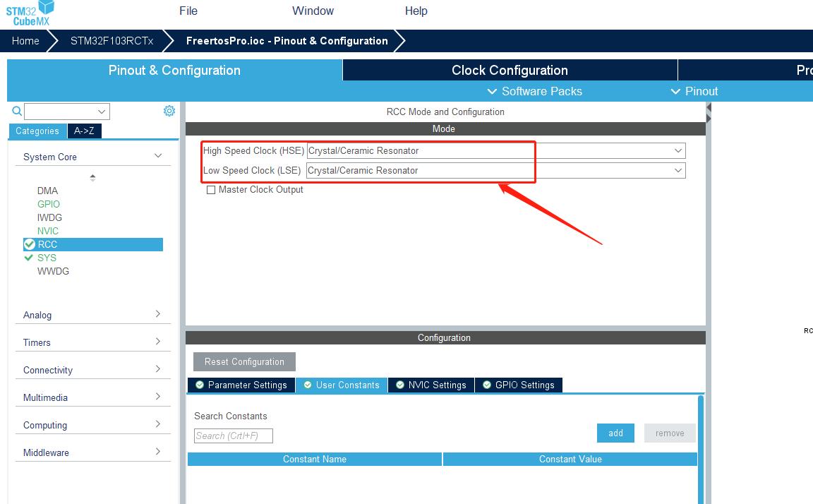The width and height of the screenshot is (813, 504).
Task: Click the GPIO Settings check icon
Action: [x=487, y=385]
